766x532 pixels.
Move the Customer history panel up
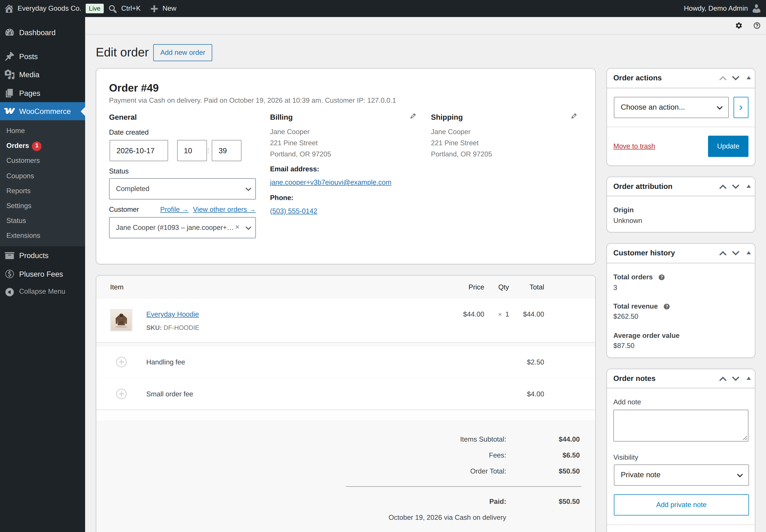(x=723, y=253)
